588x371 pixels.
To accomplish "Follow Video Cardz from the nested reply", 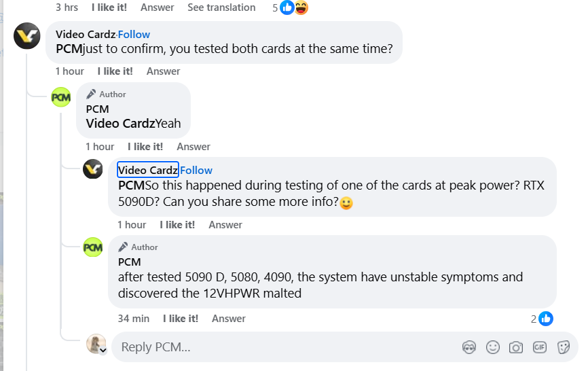I will [x=196, y=170].
